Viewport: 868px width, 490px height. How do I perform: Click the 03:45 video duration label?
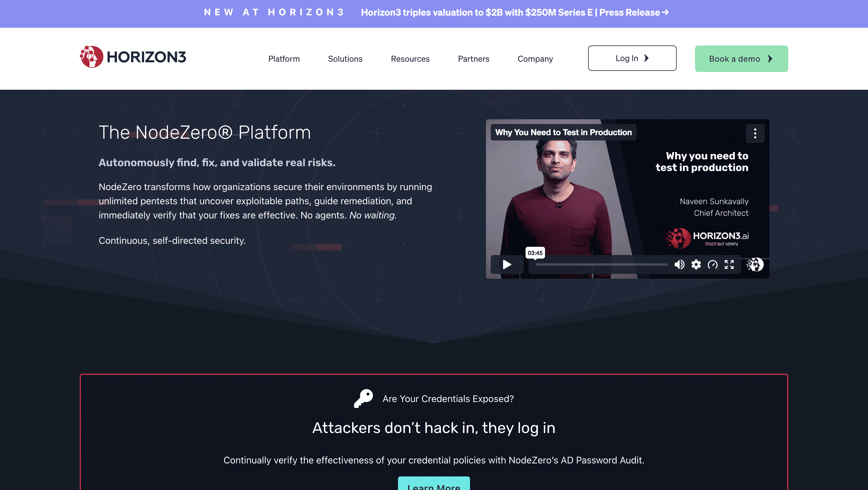coord(535,253)
